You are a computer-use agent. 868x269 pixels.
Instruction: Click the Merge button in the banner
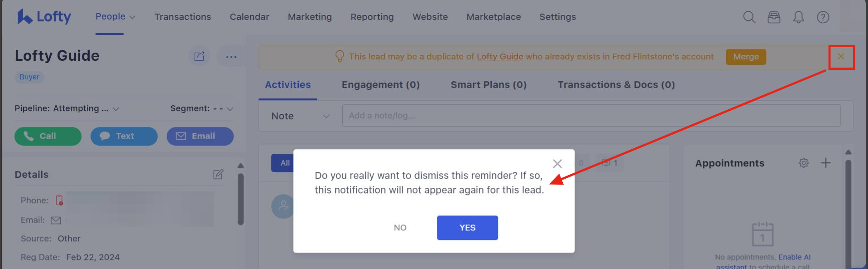pyautogui.click(x=746, y=57)
